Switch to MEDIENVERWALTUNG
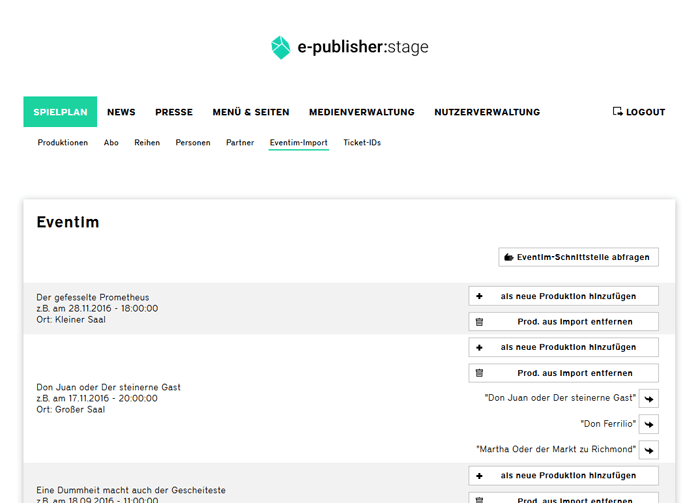 click(362, 112)
